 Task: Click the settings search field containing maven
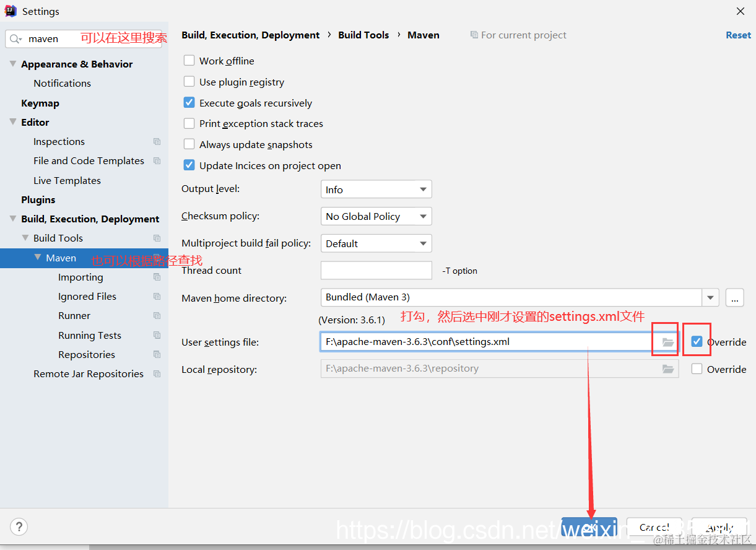tap(84, 39)
